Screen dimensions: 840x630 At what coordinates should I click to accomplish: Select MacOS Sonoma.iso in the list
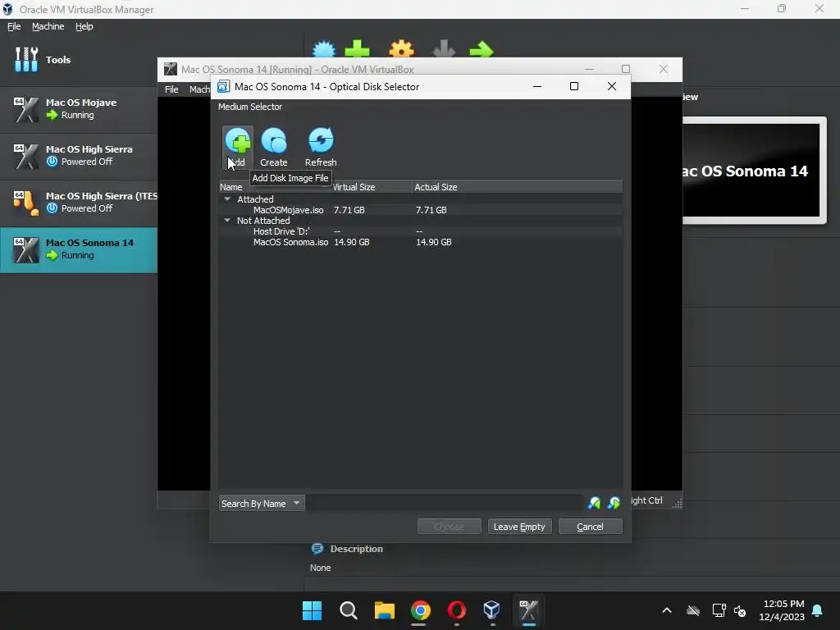(290, 242)
